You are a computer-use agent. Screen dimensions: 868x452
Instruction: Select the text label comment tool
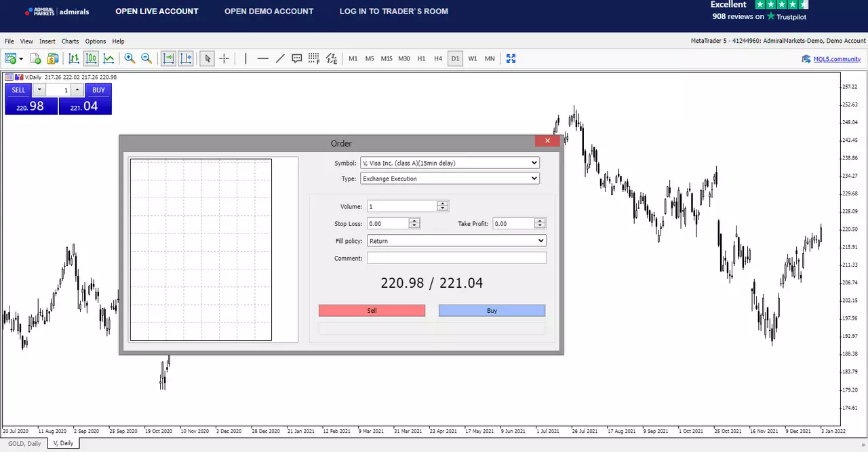tap(297, 58)
